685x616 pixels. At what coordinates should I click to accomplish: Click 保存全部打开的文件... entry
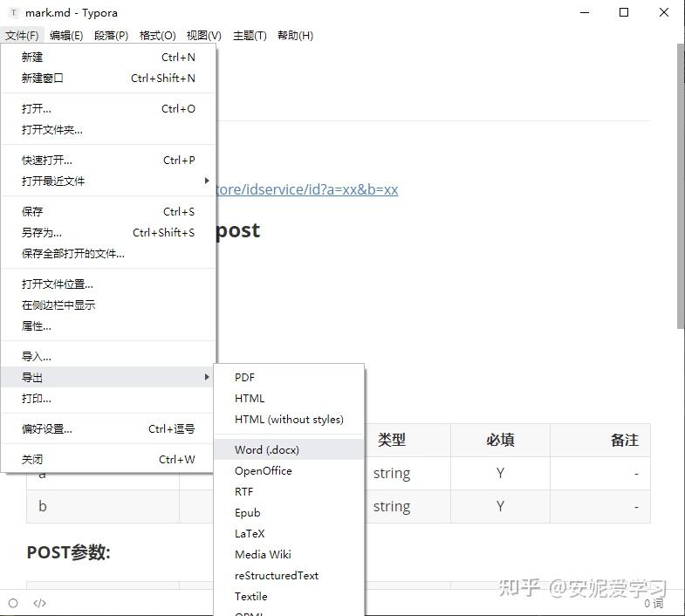tap(108, 254)
